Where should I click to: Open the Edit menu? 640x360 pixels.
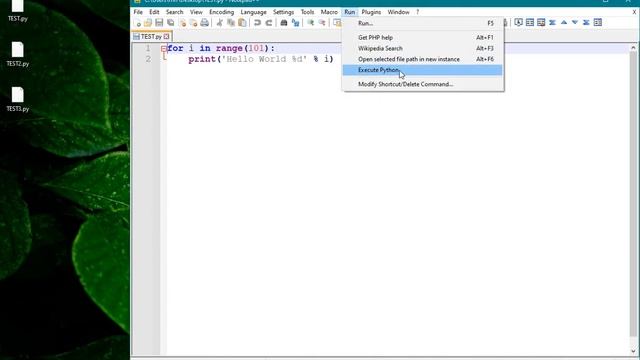tap(154, 12)
